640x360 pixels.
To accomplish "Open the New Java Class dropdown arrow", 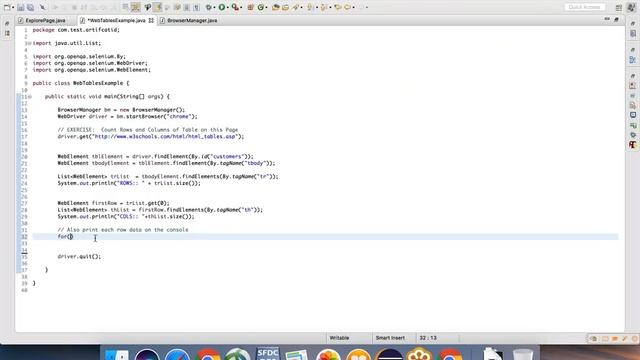I will (267, 7).
